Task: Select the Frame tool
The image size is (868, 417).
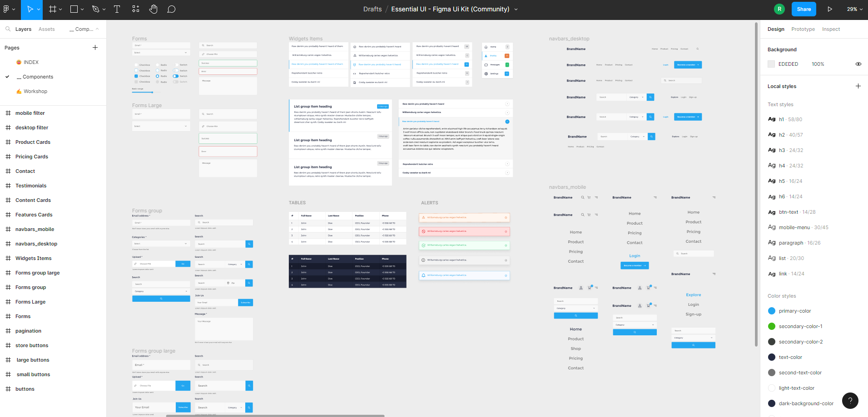Action: [x=53, y=9]
